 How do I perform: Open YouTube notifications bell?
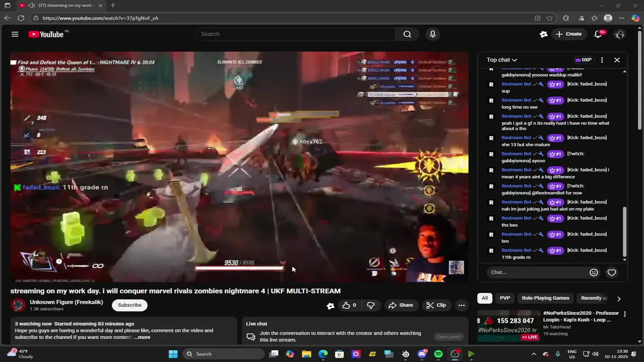point(598,34)
